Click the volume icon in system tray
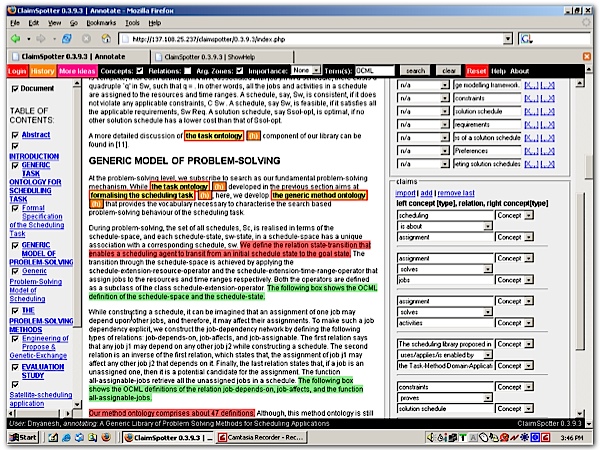This screenshot has width=600, height=450. pos(430,437)
